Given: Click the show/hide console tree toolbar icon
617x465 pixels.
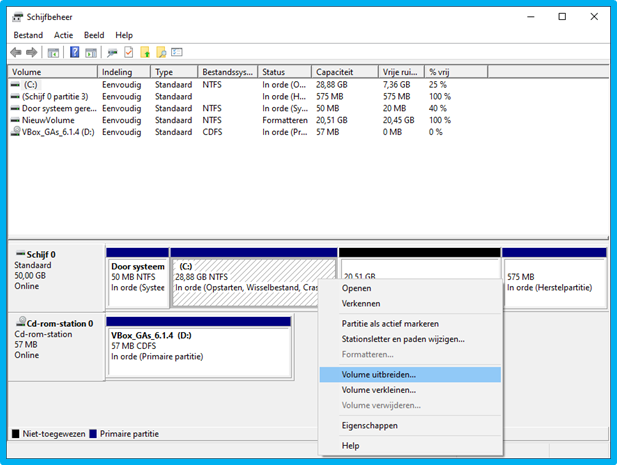Looking at the screenshot, I should (x=53, y=52).
